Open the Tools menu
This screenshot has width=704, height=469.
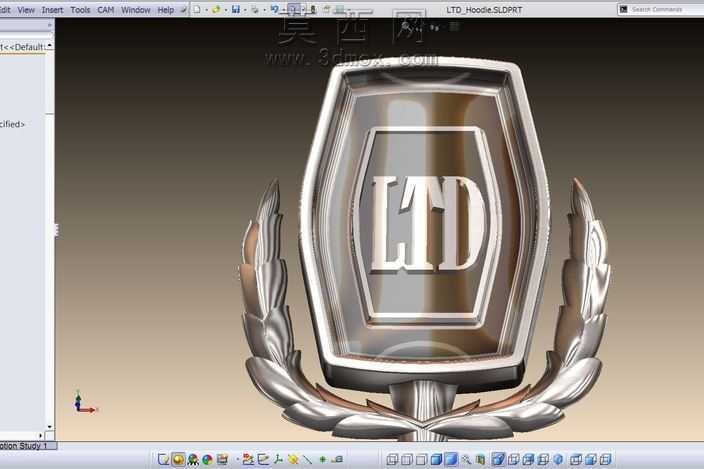coord(80,9)
